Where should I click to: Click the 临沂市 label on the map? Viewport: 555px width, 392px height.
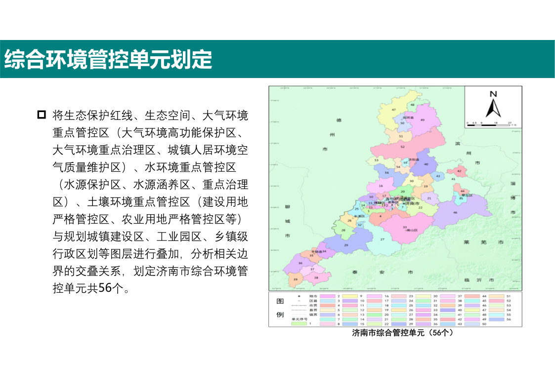pos(479,280)
